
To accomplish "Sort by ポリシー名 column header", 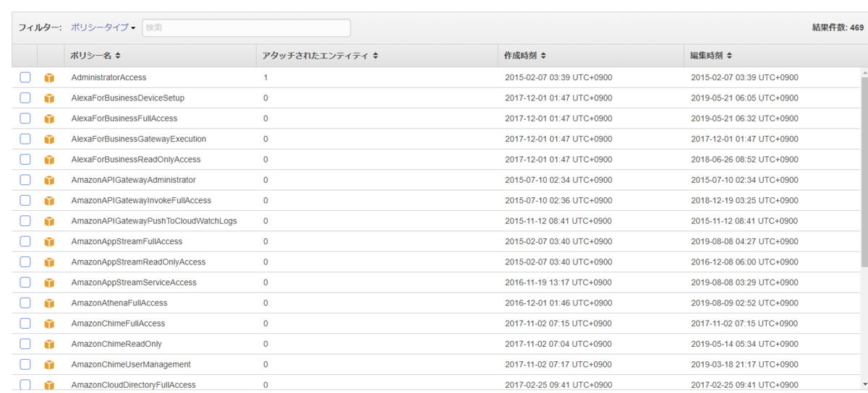I will [96, 56].
